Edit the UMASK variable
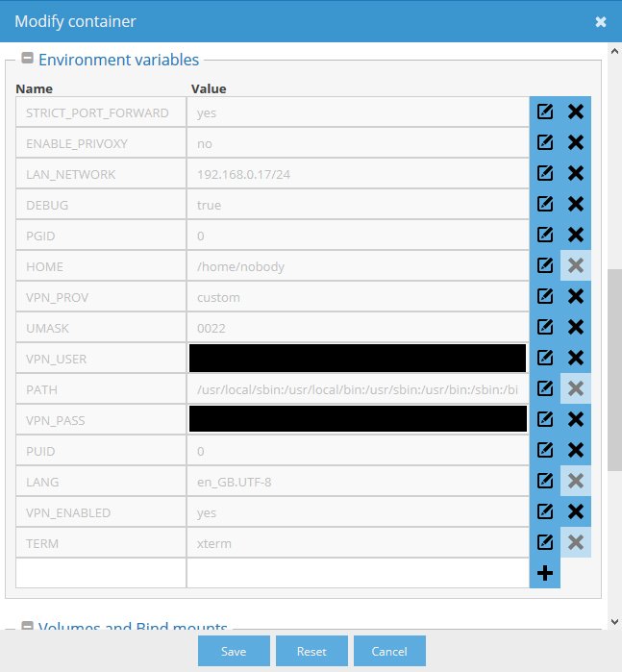This screenshot has height=672, width=622. tap(545, 328)
